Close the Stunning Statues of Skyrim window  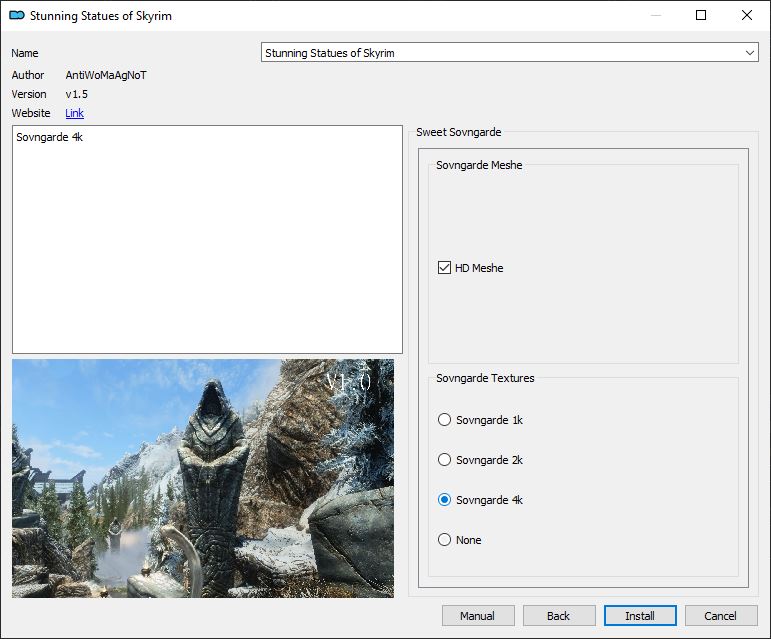[x=747, y=15]
